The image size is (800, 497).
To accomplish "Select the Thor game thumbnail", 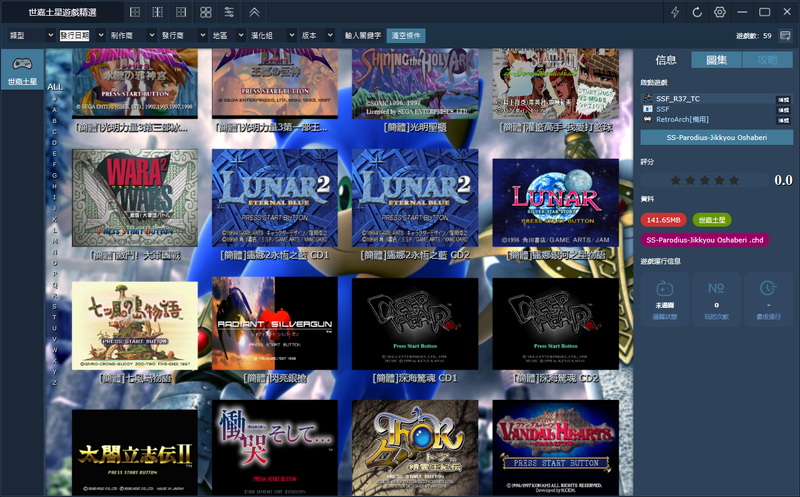I will (x=415, y=448).
